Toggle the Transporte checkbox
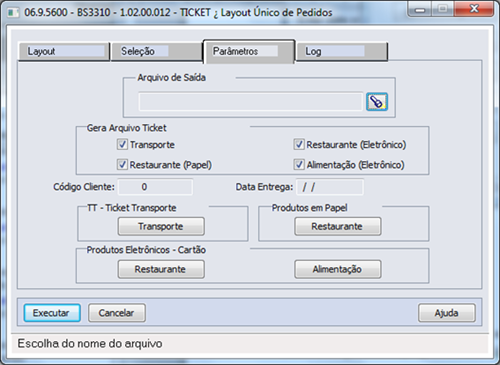Viewport: 500px width, 365px height. [x=122, y=144]
